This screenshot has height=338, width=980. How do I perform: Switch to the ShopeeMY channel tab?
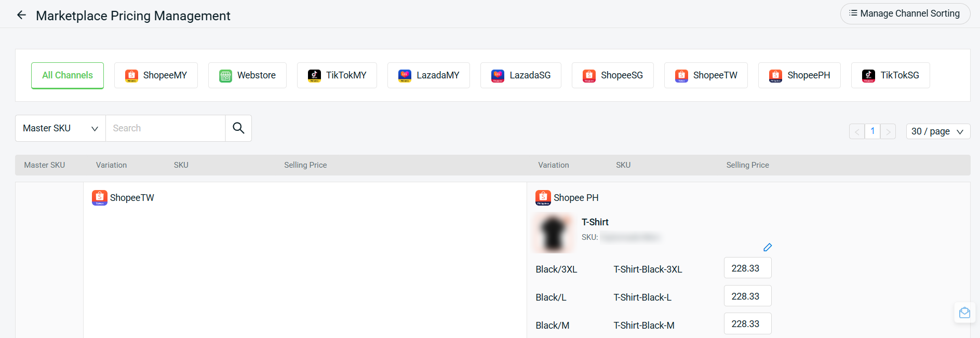pos(156,75)
